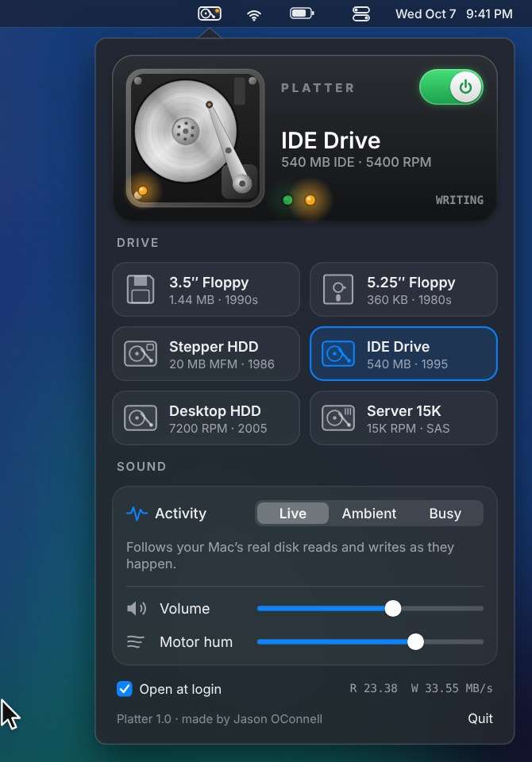Turn off the Platter power switch
Viewport: 532px width, 762px height.
451,87
